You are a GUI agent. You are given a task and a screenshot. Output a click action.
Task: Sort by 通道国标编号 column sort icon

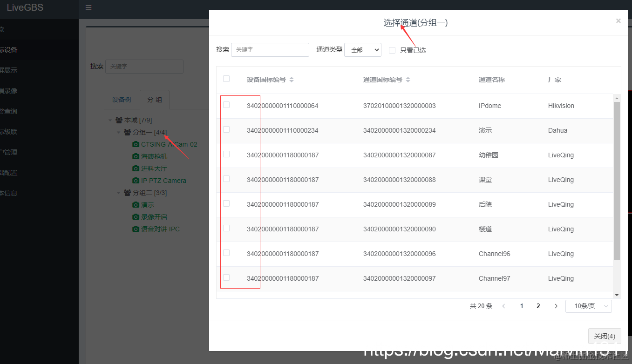[408, 80]
